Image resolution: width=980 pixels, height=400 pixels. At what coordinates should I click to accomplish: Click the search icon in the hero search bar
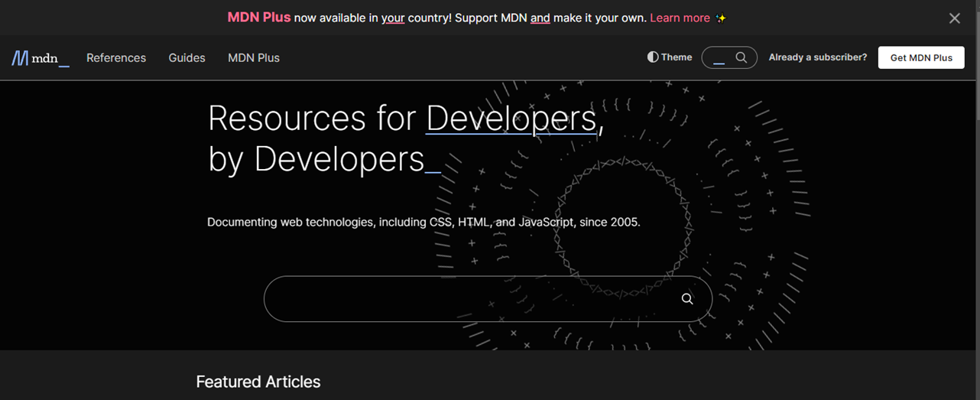click(687, 299)
